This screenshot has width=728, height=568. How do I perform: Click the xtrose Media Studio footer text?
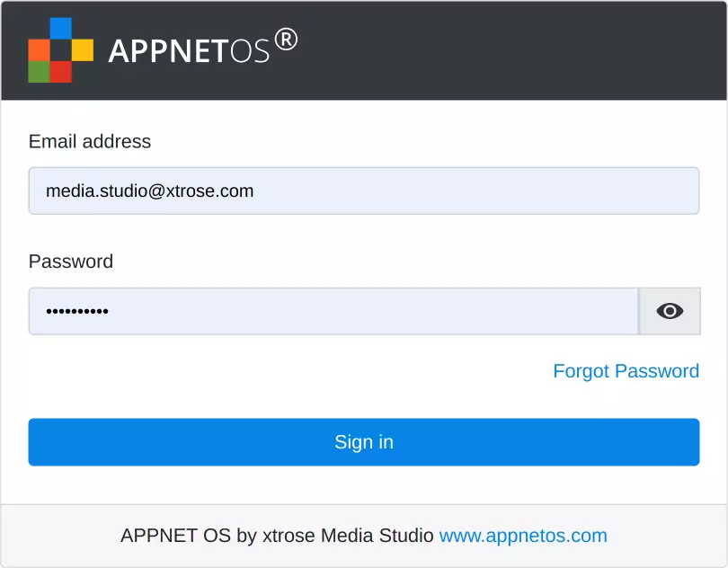click(348, 536)
